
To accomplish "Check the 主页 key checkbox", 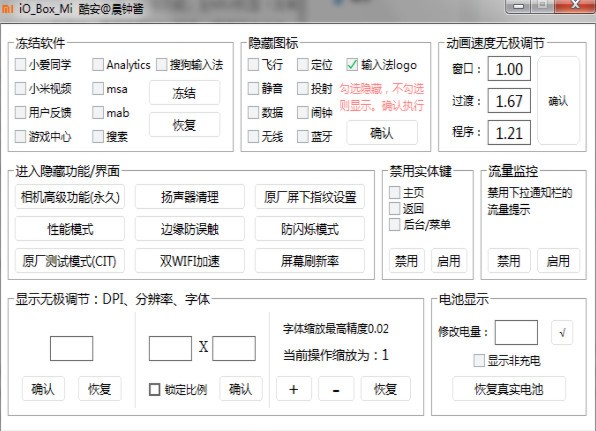I will [395, 192].
